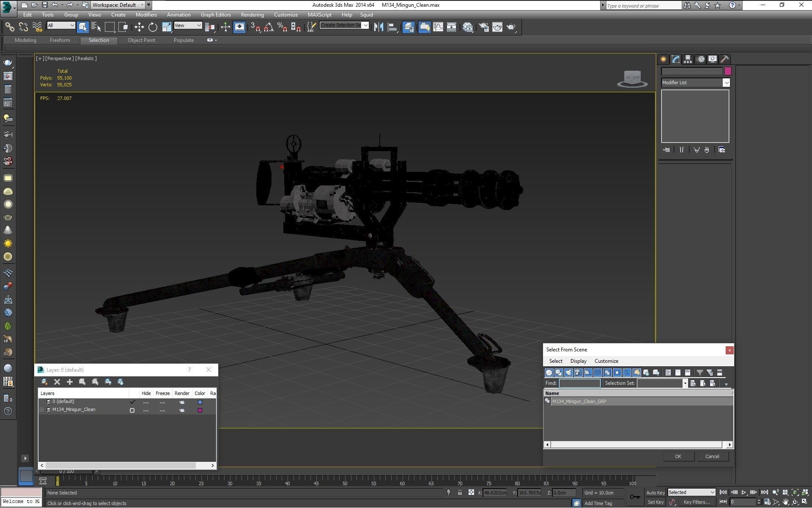Viewport: 812px width, 508px height.
Task: Open the Material Editor
Action: click(468, 27)
